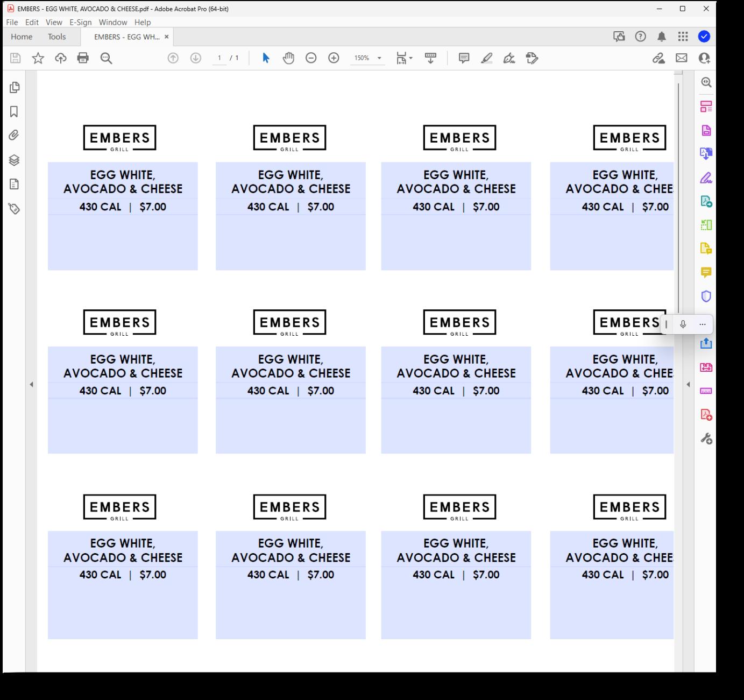The image size is (744, 700).
Task: Open the Edit menu
Action: tap(32, 22)
